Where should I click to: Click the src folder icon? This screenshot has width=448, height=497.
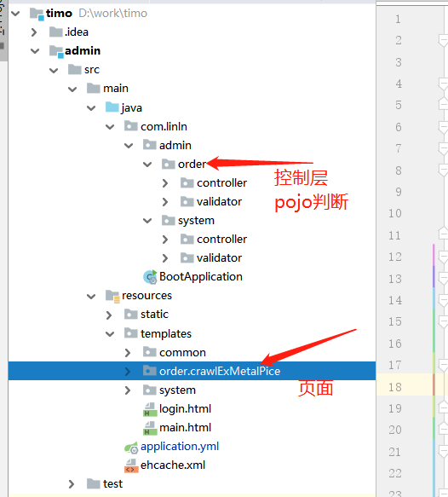(x=75, y=69)
